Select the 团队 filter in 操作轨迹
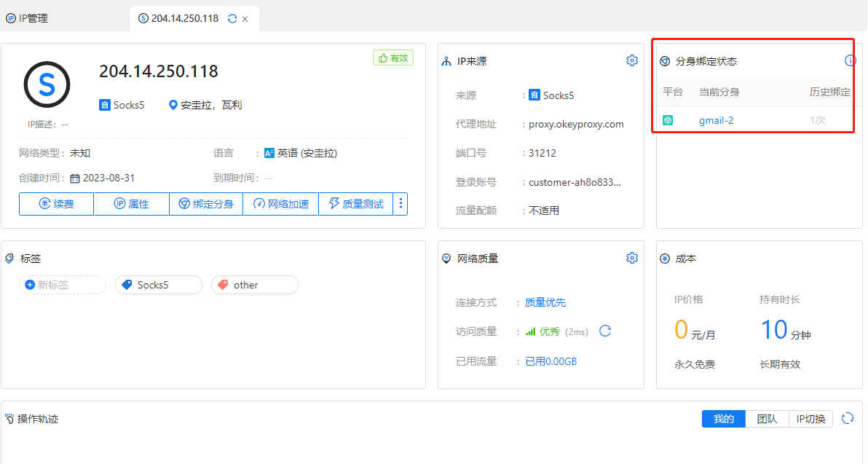Image resolution: width=868 pixels, height=464 pixels. coord(767,419)
